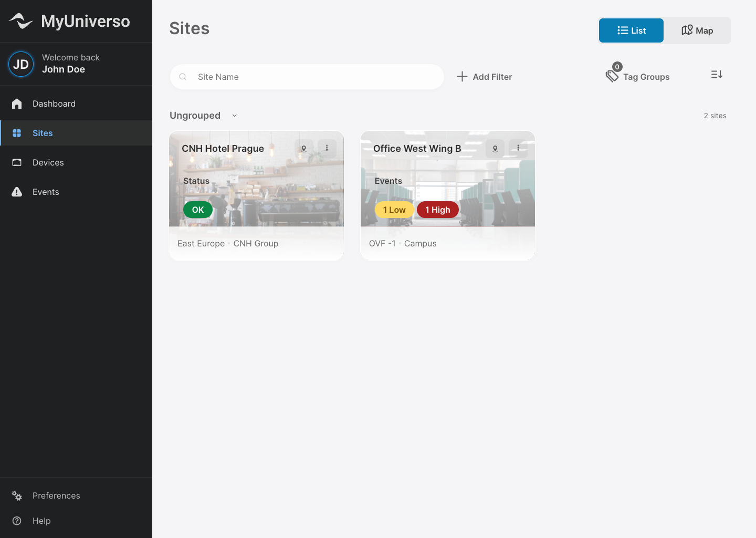
Task: Click Campus tag
Action: [421, 243]
